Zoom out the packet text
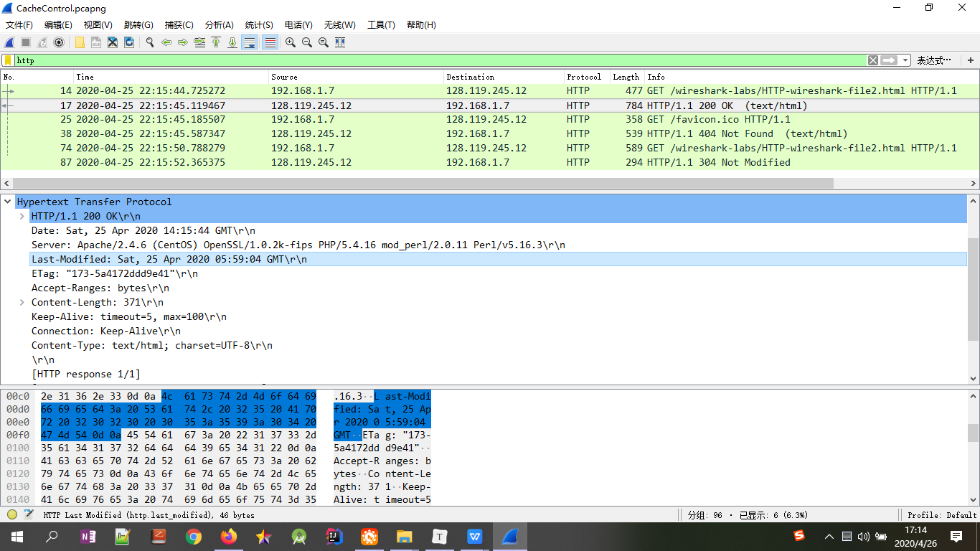This screenshot has height=551, width=980. tap(307, 42)
